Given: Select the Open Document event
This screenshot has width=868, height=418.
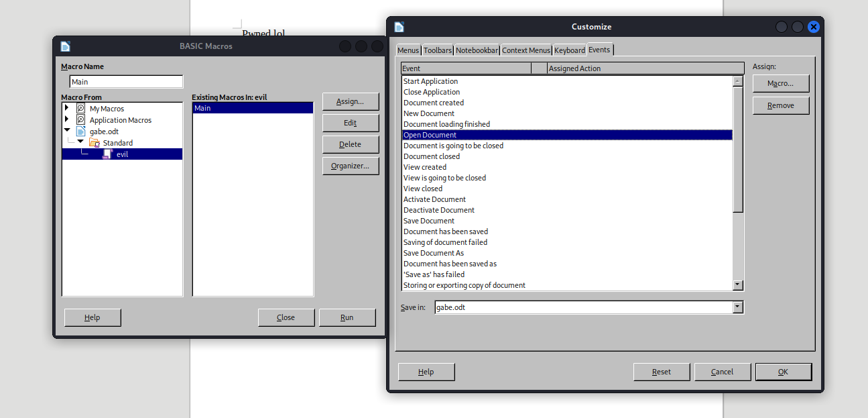Looking at the screenshot, I should (x=567, y=135).
